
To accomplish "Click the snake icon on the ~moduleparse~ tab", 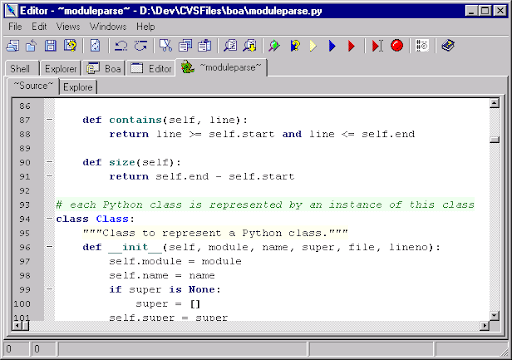I will pos(188,67).
